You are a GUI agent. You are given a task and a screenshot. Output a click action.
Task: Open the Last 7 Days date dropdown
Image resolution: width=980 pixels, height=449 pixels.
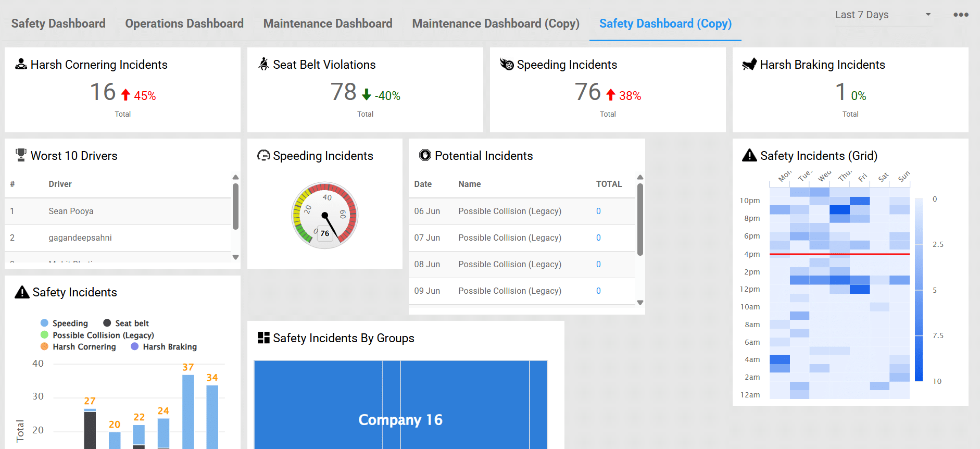[x=883, y=15]
